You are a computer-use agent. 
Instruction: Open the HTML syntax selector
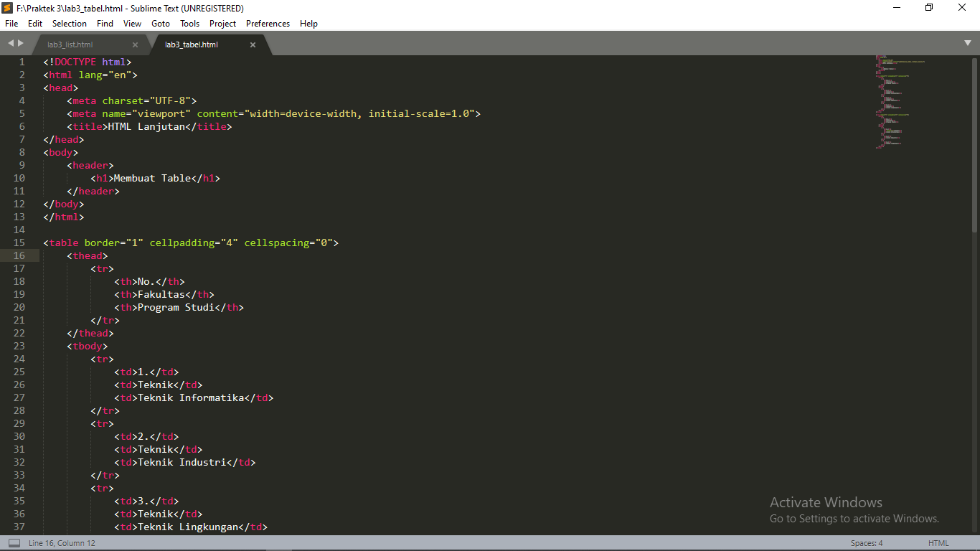(938, 543)
